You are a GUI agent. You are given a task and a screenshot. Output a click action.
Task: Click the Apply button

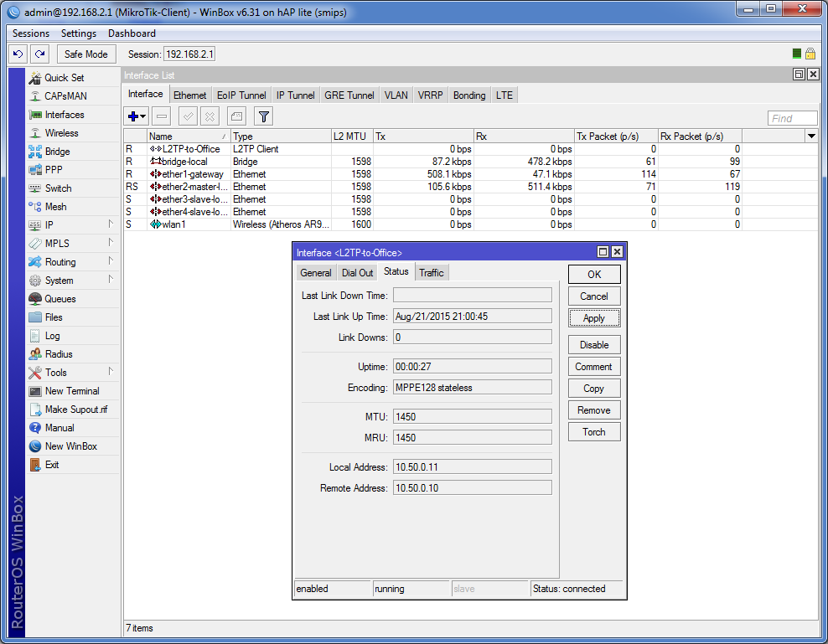point(594,318)
